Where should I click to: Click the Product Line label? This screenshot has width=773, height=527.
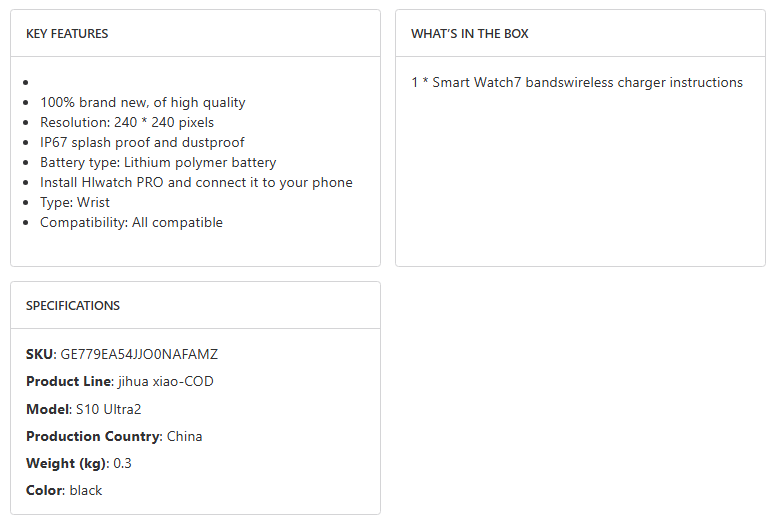click(68, 382)
